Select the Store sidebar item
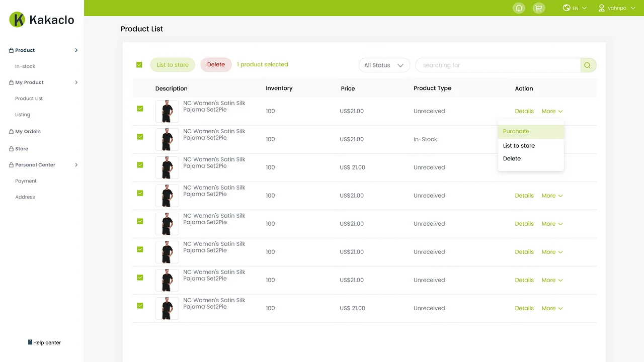 [x=22, y=148]
